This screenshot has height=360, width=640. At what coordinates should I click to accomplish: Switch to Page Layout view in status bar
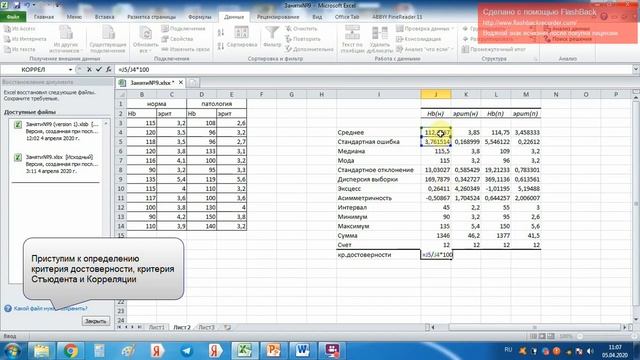click(x=542, y=336)
